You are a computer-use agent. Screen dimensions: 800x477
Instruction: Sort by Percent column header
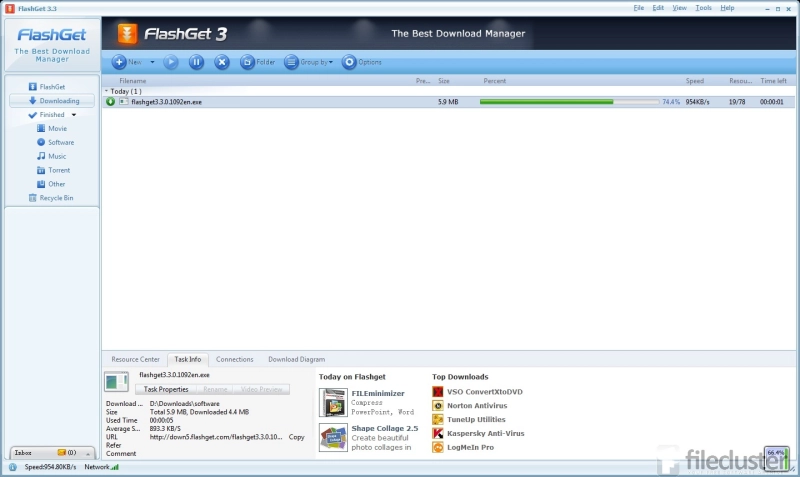click(x=495, y=81)
